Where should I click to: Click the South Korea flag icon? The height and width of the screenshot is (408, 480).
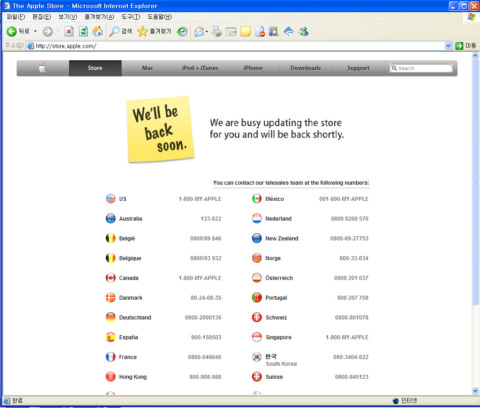(257, 357)
